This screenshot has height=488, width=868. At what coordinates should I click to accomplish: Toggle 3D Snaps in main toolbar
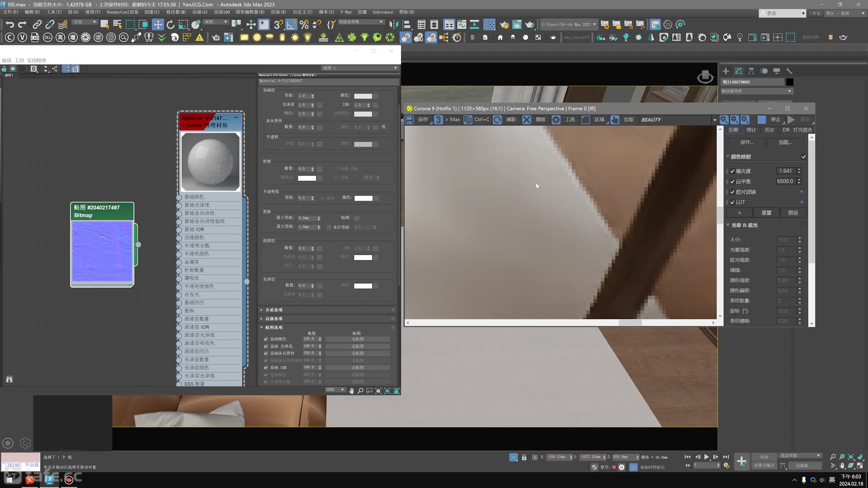point(278,24)
